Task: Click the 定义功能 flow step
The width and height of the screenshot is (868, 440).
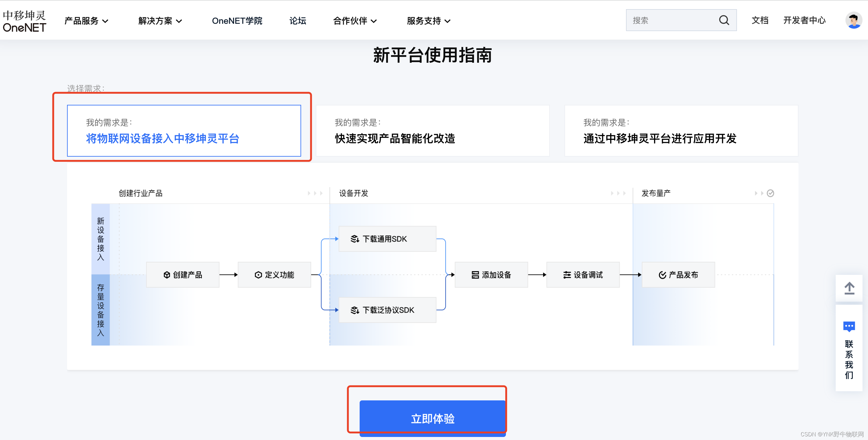Action: click(x=274, y=275)
